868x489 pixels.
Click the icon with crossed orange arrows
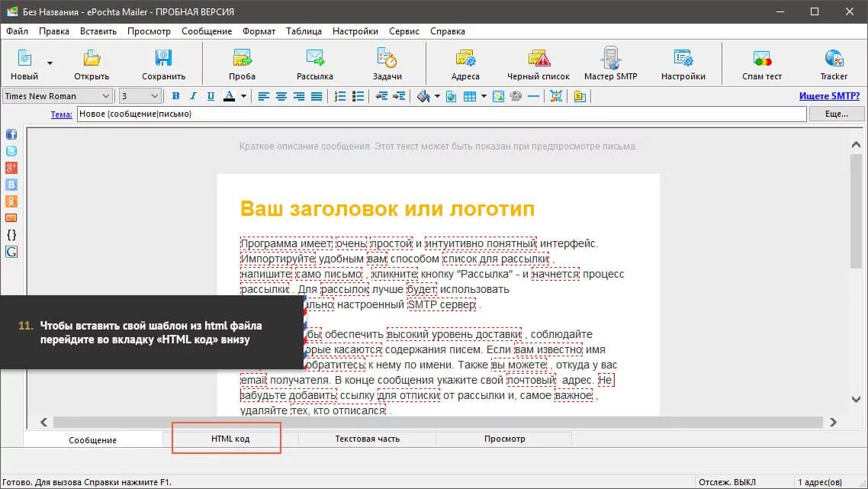pyautogui.click(x=556, y=96)
